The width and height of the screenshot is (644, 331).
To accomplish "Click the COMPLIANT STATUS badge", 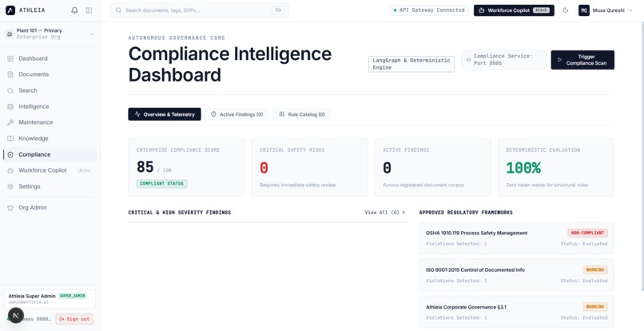I will coord(162,183).
